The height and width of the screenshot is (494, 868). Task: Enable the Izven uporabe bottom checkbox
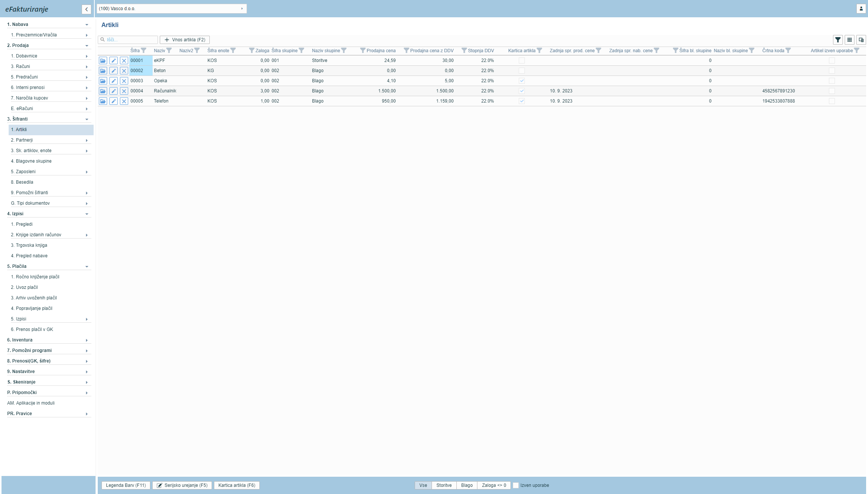tap(516, 485)
